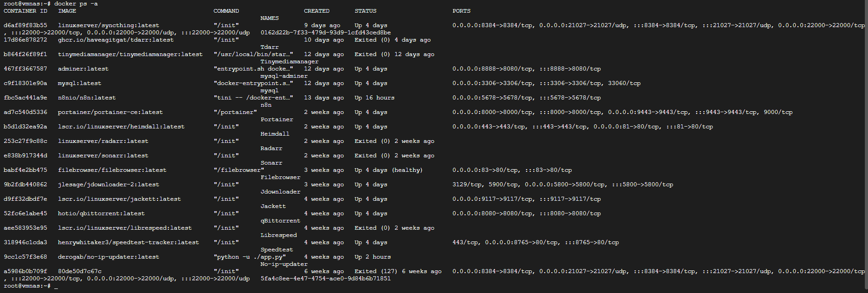868x293 pixels.
Task: Click the container ID 253c27f9c88c
Action: tap(25, 141)
